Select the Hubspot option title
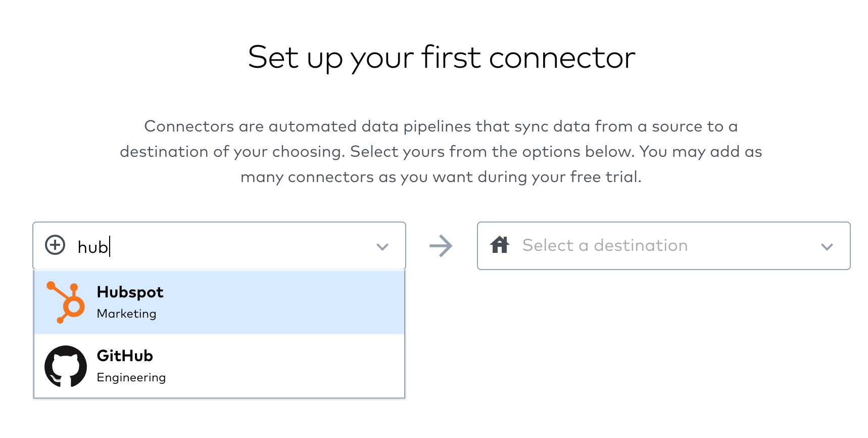The height and width of the screenshot is (438, 868). click(130, 292)
